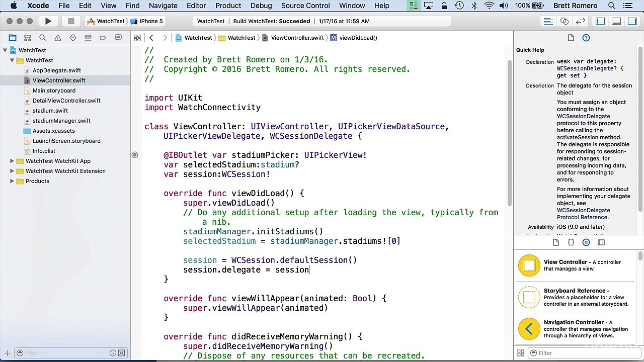Run the WatchTest build

pyautogui.click(x=48, y=21)
